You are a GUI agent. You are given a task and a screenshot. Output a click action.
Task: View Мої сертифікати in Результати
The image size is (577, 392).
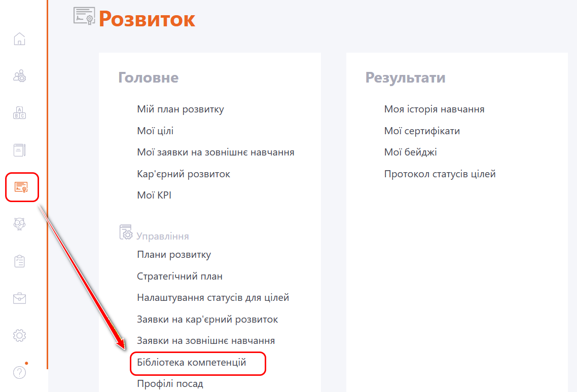[422, 131]
